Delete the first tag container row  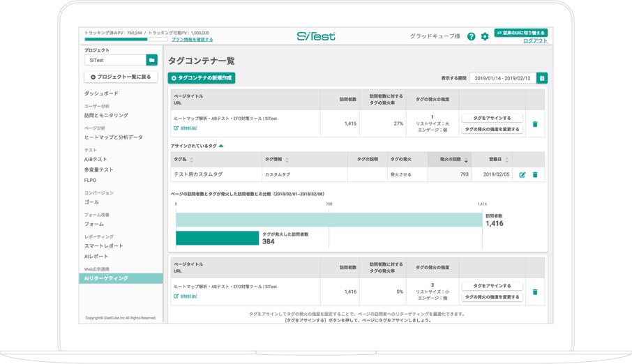535,124
